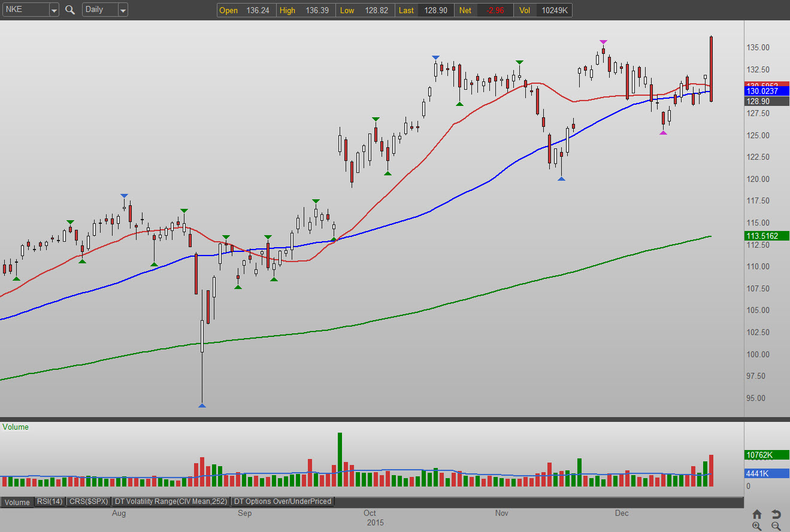Viewport: 790px width, 532px height.
Task: Click the home reset-chart icon
Action: click(757, 514)
